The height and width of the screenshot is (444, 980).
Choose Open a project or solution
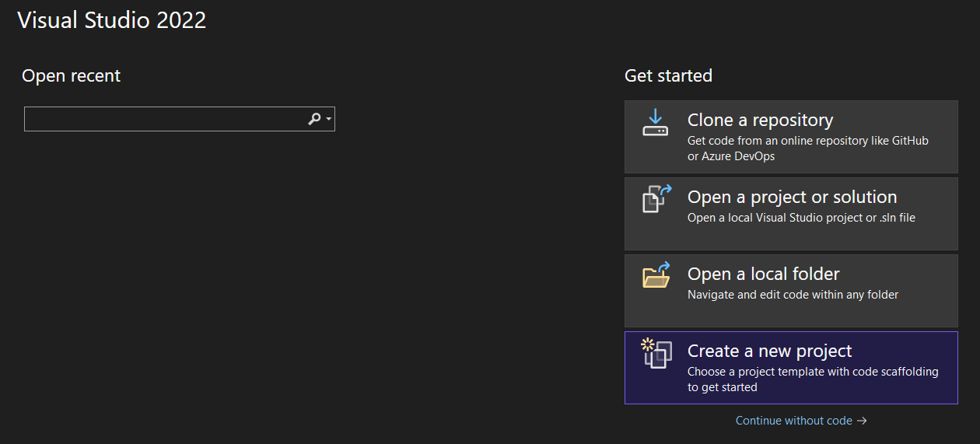pyautogui.click(x=792, y=197)
